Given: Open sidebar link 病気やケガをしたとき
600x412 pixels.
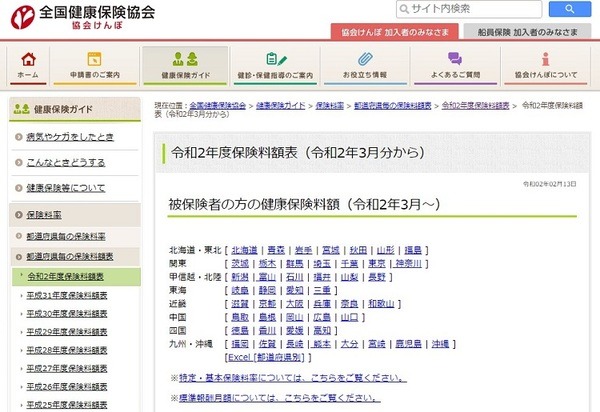Looking at the screenshot, I should pos(70,137).
